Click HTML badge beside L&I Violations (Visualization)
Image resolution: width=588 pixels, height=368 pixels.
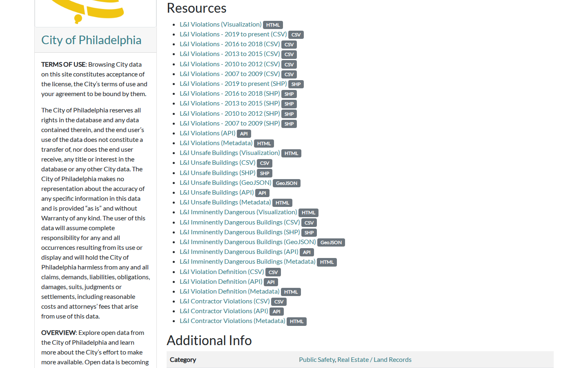(273, 25)
